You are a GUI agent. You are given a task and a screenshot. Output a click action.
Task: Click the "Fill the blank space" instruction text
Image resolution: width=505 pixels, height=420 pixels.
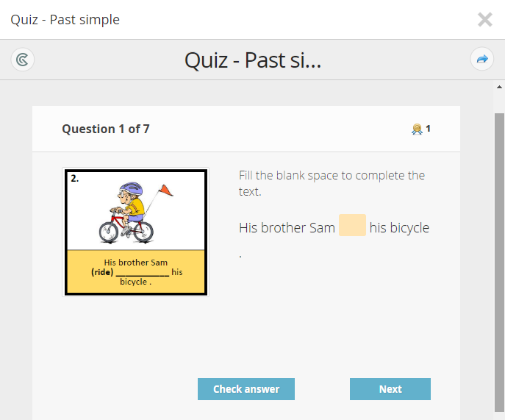tap(332, 182)
